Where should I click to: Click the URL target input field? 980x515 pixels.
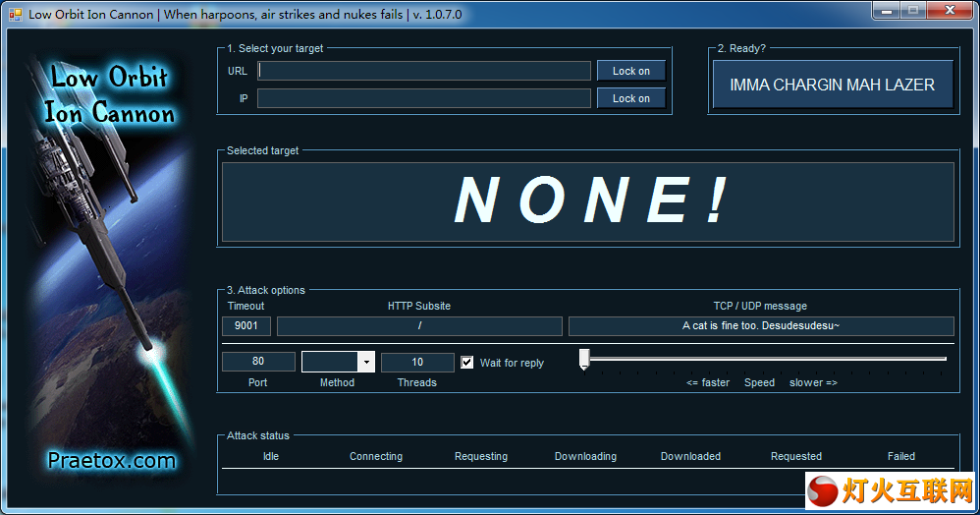click(x=424, y=71)
